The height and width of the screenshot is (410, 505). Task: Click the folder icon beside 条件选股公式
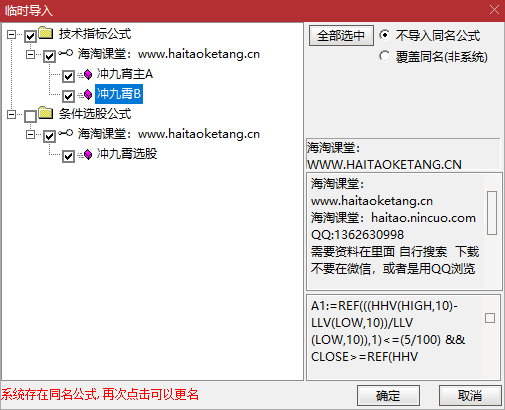point(46,113)
